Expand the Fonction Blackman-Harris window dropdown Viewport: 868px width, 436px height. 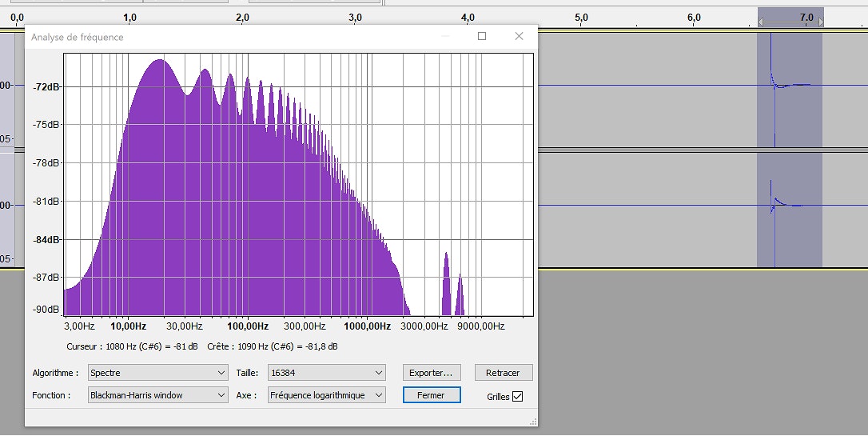[157, 395]
